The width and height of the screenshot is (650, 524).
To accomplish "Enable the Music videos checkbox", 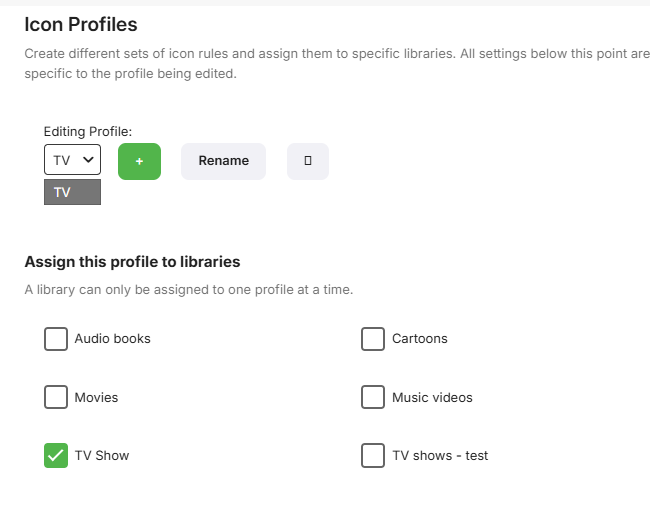I will (x=373, y=397).
